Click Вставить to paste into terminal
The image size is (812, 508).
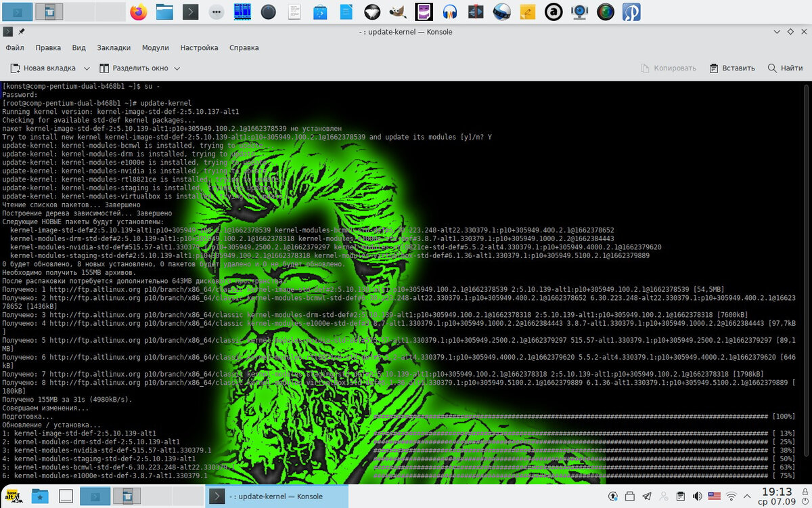(732, 68)
